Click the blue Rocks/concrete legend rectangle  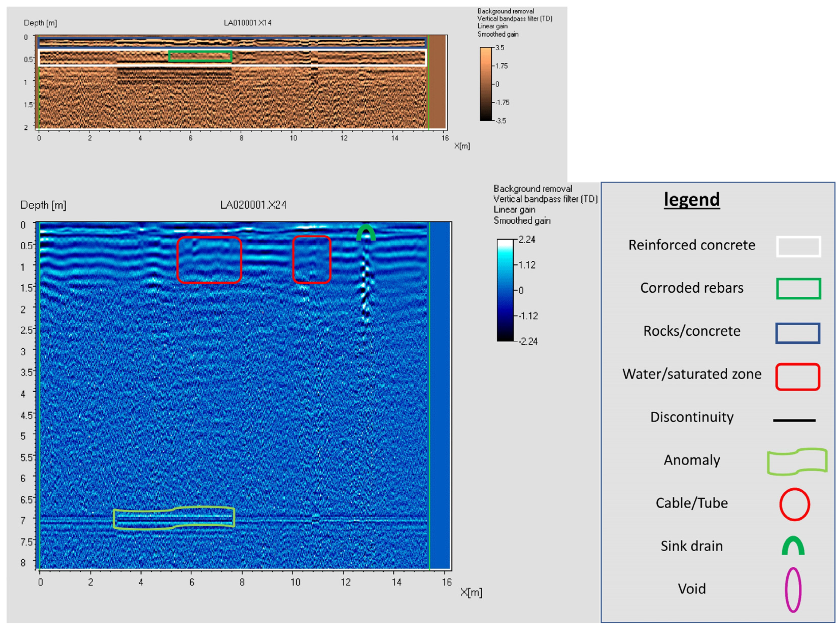click(798, 333)
